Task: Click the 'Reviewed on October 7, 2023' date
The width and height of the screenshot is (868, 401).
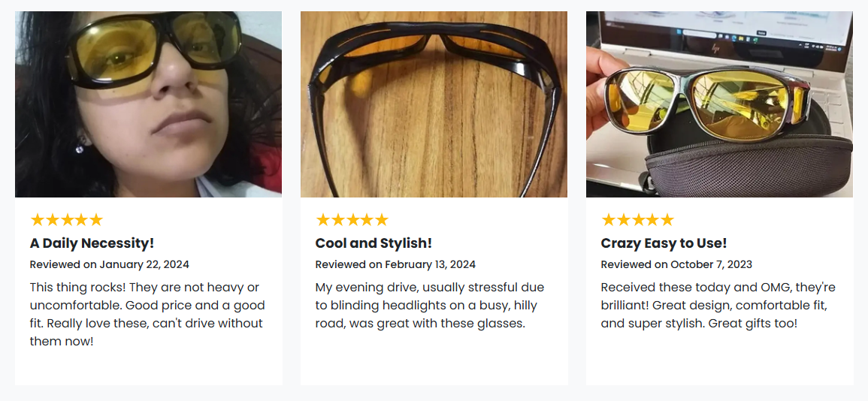Action: (x=676, y=264)
